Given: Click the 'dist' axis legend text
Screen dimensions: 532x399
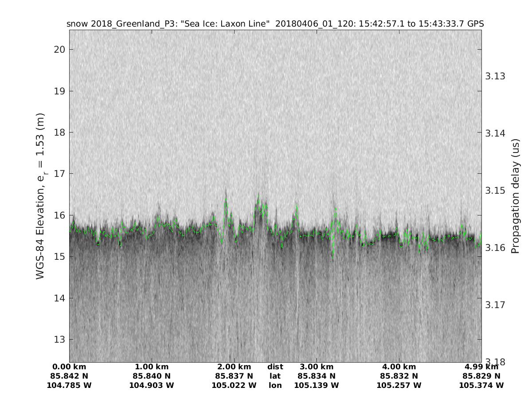Looking at the screenshot, I should [x=275, y=367].
